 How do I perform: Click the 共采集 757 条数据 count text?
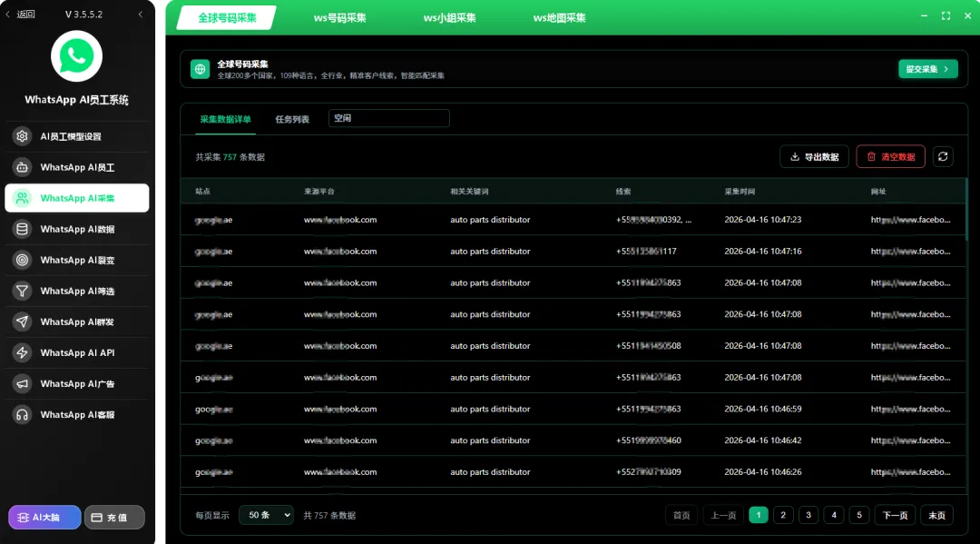point(230,157)
